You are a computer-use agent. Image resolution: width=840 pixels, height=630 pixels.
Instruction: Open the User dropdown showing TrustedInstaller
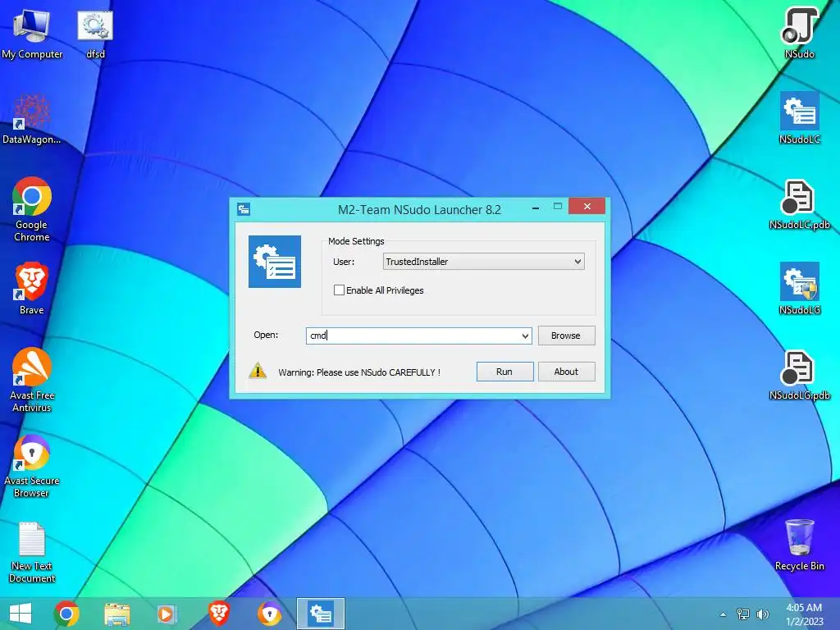pyautogui.click(x=484, y=262)
